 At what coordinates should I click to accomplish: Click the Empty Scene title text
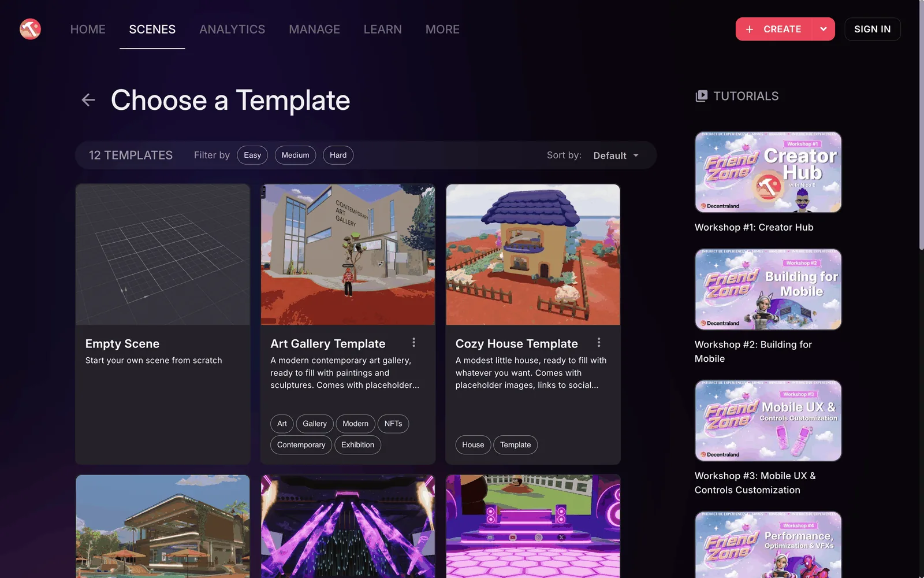(x=122, y=344)
